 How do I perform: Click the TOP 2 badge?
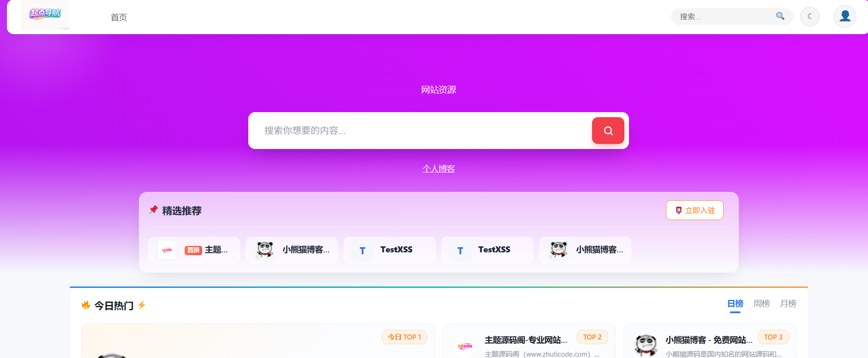click(593, 337)
